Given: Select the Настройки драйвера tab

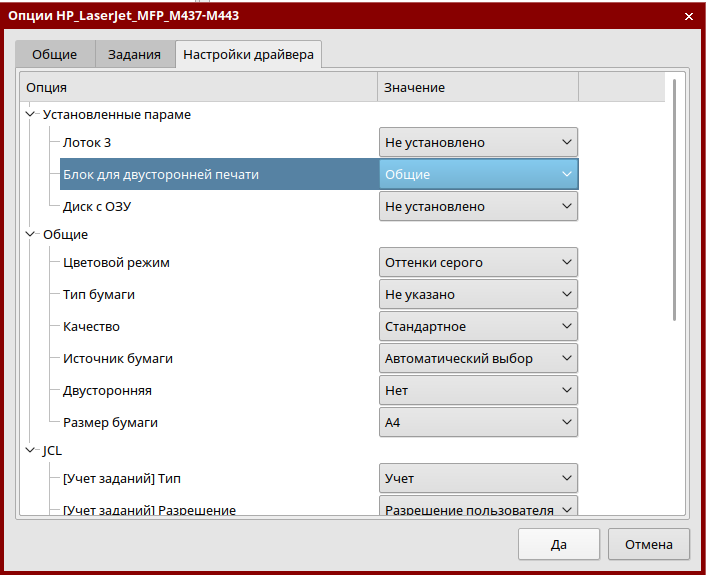Looking at the screenshot, I should pyautogui.click(x=248, y=55).
